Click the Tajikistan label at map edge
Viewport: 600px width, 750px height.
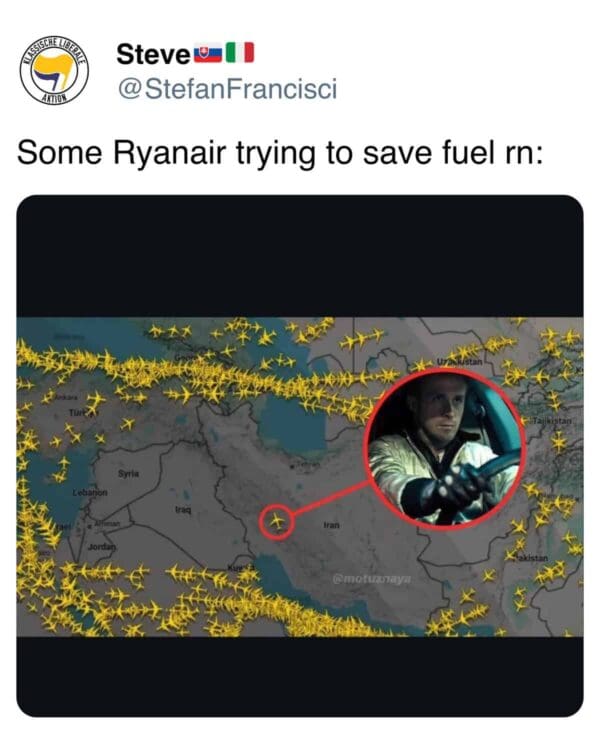click(x=553, y=421)
